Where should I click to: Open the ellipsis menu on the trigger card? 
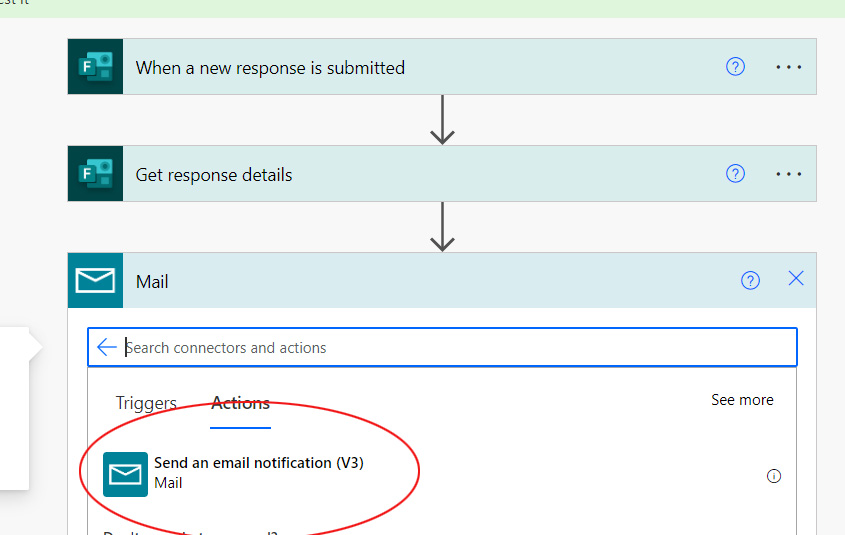coord(789,67)
